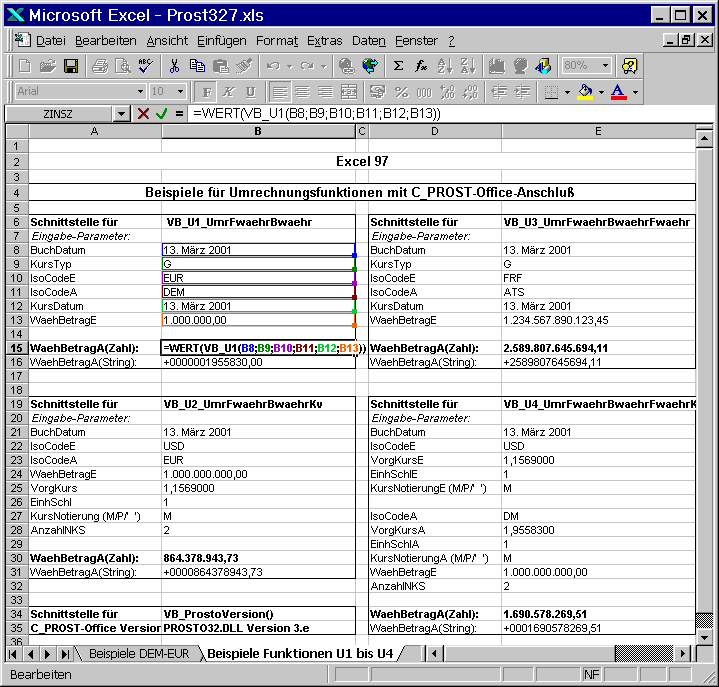Decrease decimal places icon
719x687 pixels.
470,92
